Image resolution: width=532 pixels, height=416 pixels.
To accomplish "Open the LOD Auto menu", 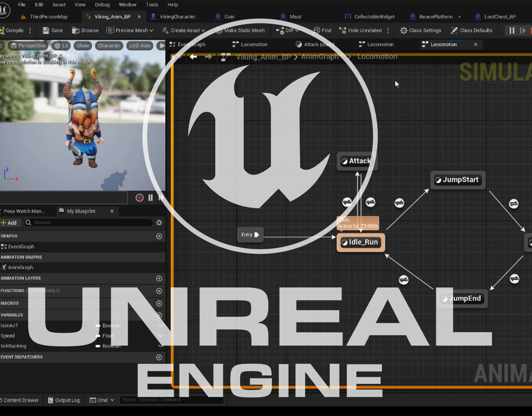I will pyautogui.click(x=140, y=45).
